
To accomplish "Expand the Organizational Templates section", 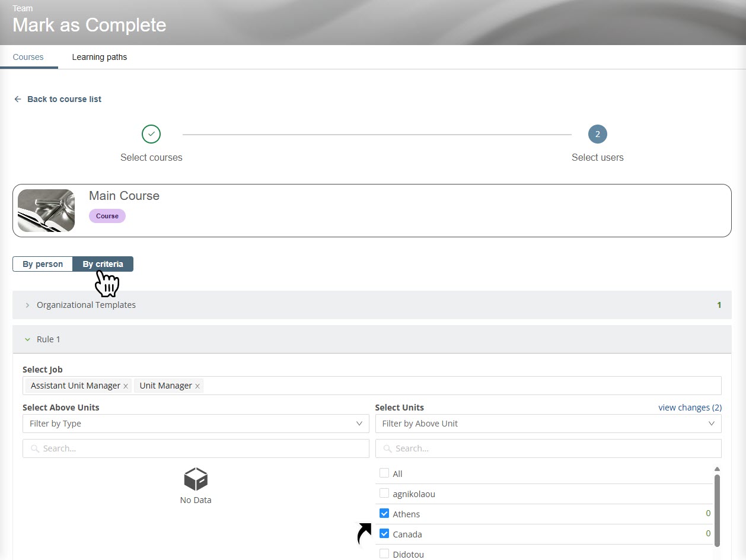I will click(x=27, y=305).
